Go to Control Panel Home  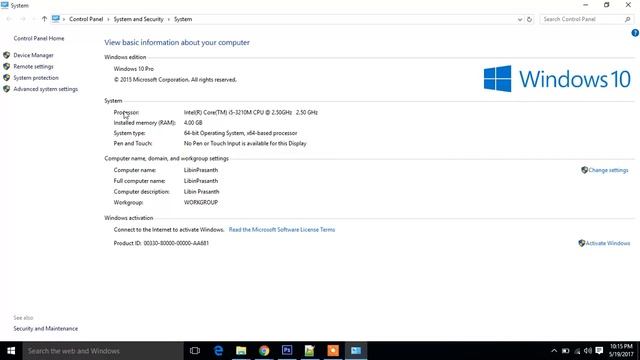point(39,38)
